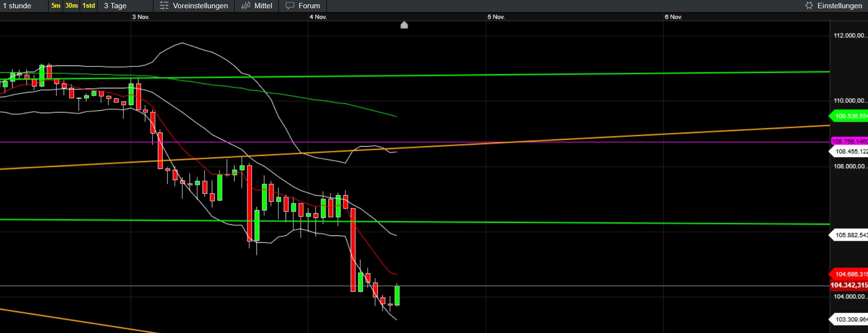Select the magenta 108.756,146 price tag
Viewport: 868px width, 333px height.
pyautogui.click(x=850, y=141)
